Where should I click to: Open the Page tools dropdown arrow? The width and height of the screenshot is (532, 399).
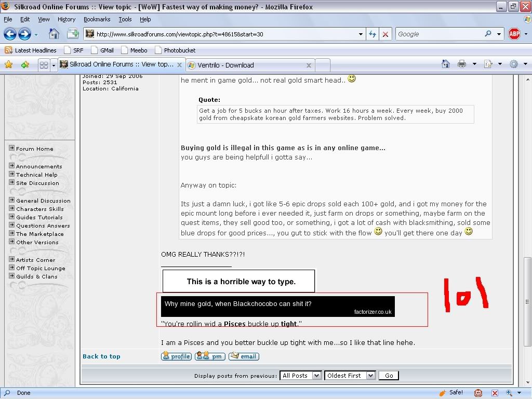click(x=500, y=64)
